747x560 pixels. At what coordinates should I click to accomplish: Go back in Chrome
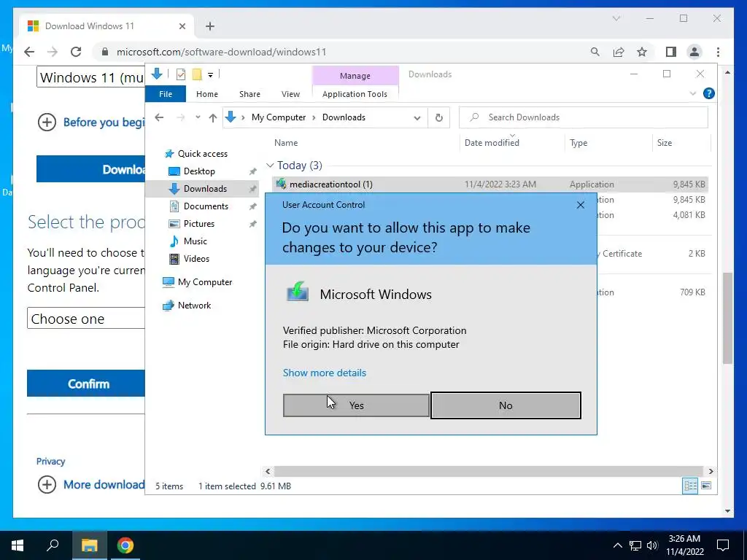(x=29, y=52)
